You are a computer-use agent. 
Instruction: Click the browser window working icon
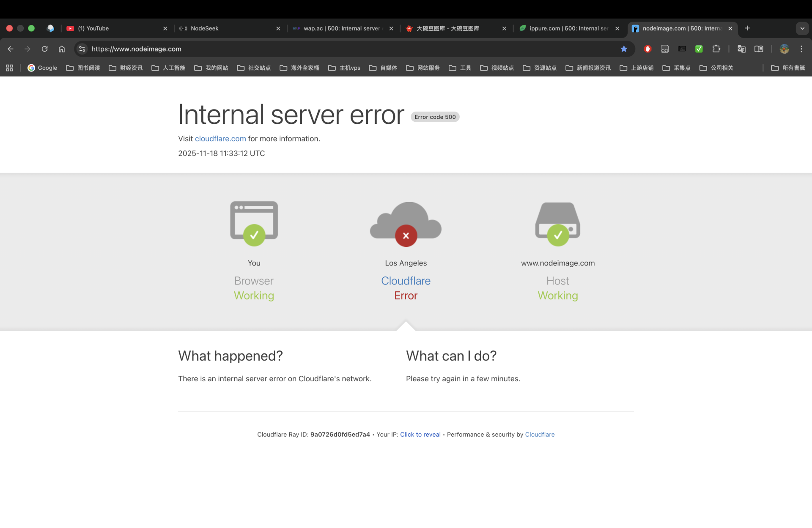254,223
